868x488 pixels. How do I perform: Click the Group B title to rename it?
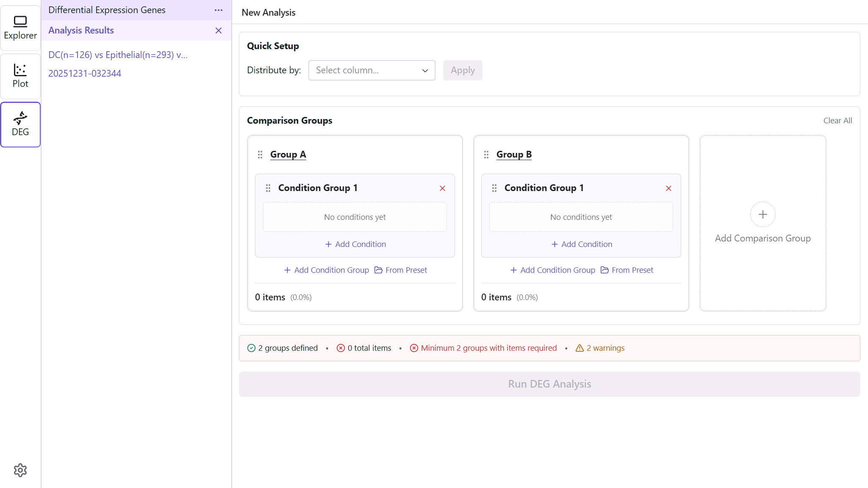click(x=514, y=155)
